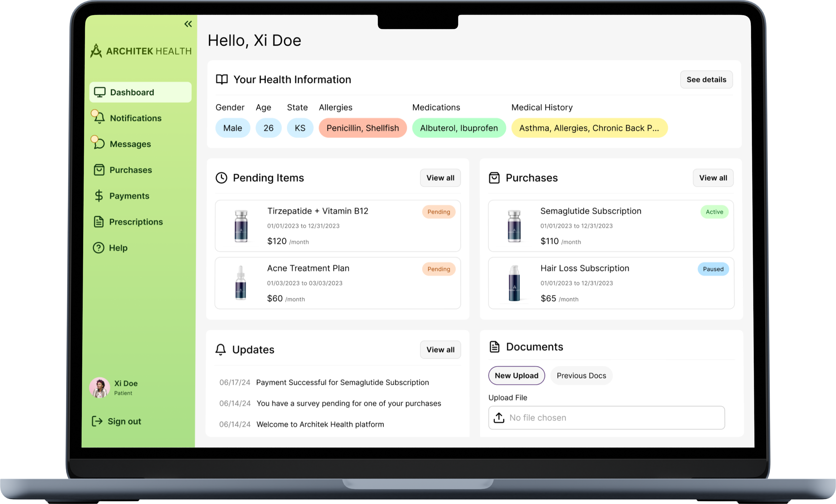The image size is (836, 504).
Task: Click the Albuterol, Ibuprofen medications chip
Action: pyautogui.click(x=459, y=128)
